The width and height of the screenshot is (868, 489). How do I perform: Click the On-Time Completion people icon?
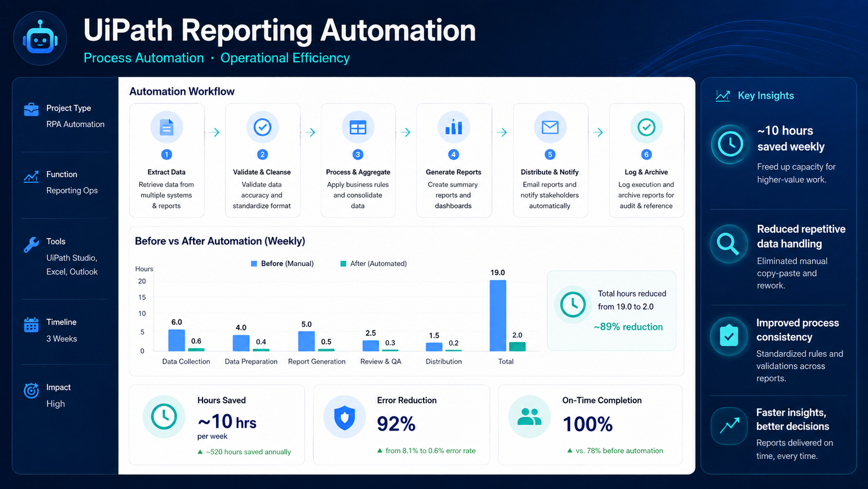[x=529, y=417]
